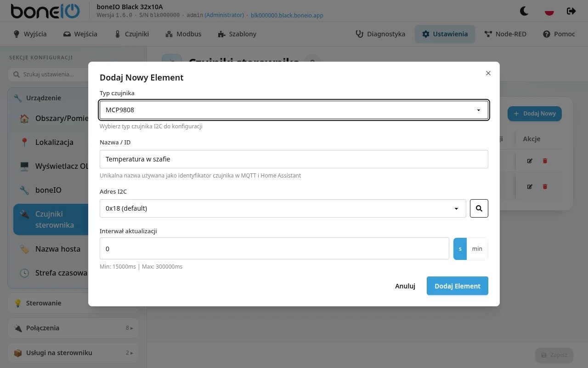This screenshot has height=368, width=588.
Task: Toggle dark mode moon icon
Action: (524, 11)
